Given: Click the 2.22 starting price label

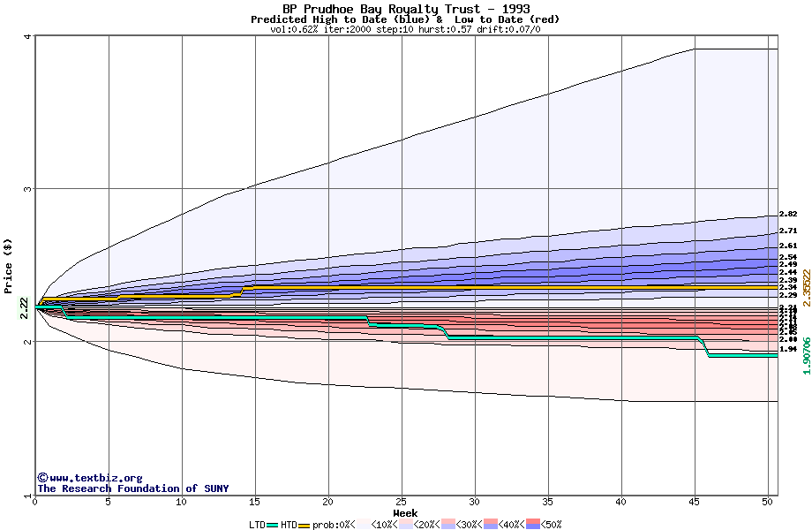Looking at the screenshot, I should point(24,307).
